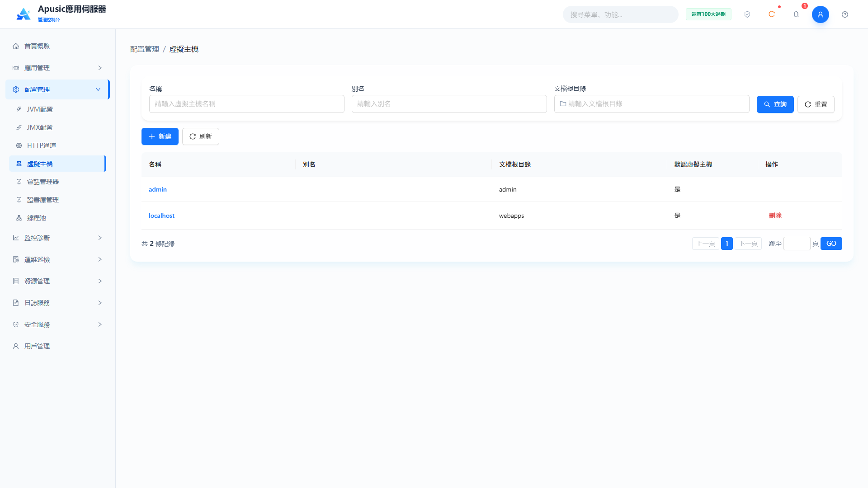
Task: Click the 查詢 search button
Action: click(x=775, y=104)
